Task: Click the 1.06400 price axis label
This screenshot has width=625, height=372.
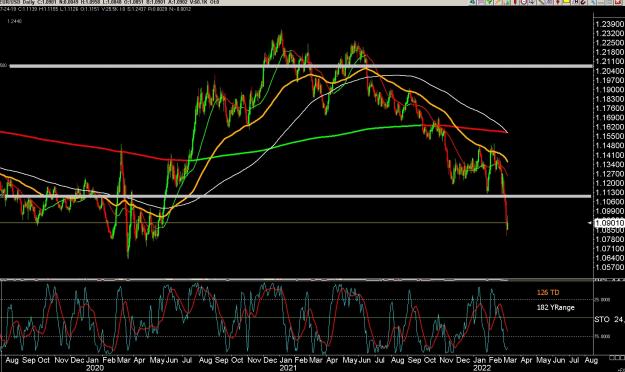Action: 609,258
